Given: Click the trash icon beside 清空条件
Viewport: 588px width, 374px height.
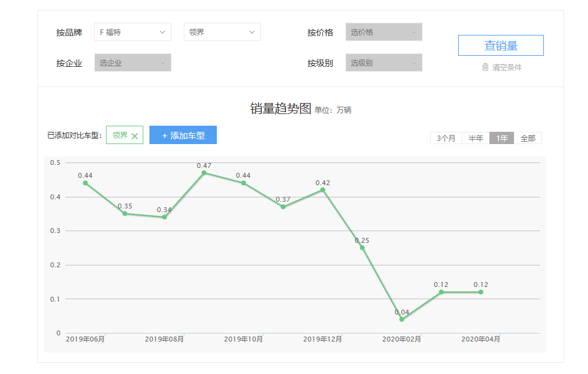Looking at the screenshot, I should [x=486, y=67].
